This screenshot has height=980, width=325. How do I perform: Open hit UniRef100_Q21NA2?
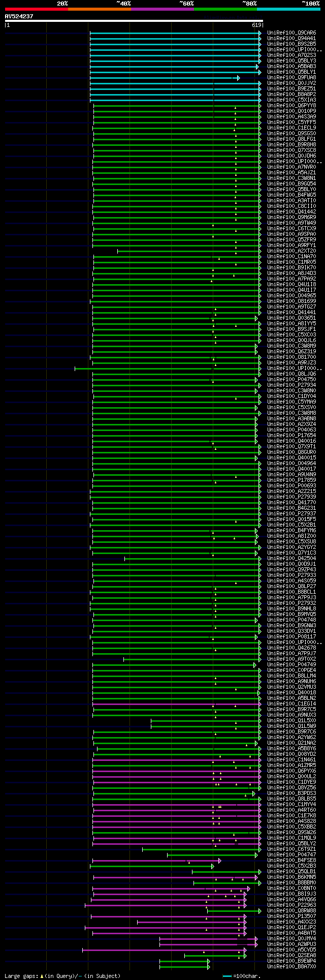coord(291,743)
